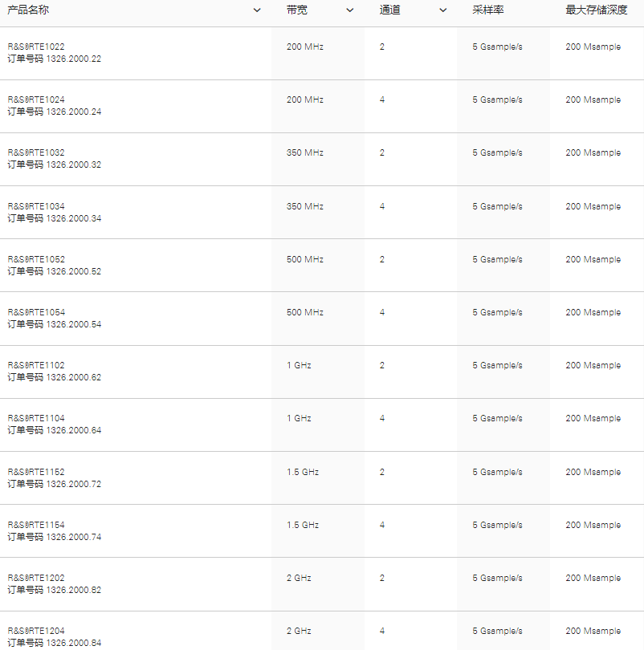644x650 pixels.
Task: Click the R&S®RTE1034 product name
Action: coord(36,206)
